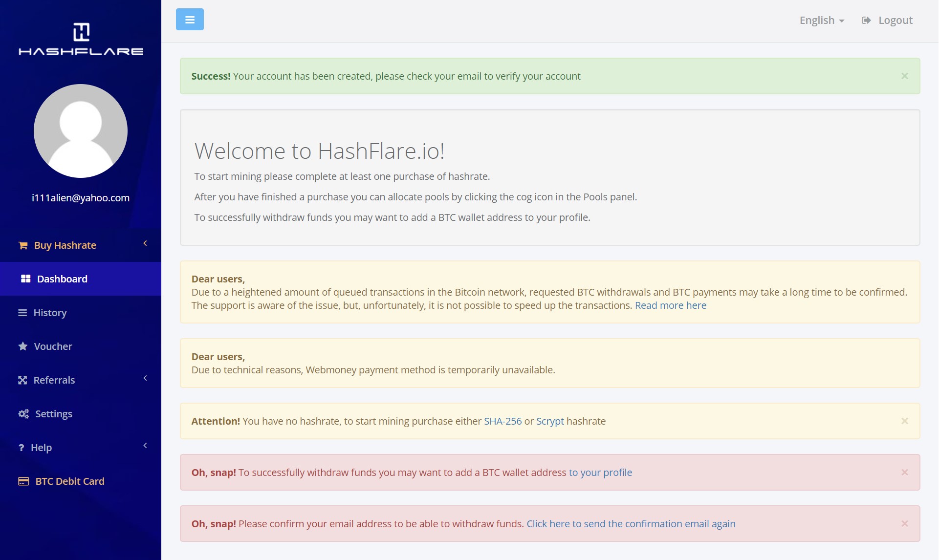The width and height of the screenshot is (939, 560).
Task: Click the Logout link
Action: [x=887, y=20]
